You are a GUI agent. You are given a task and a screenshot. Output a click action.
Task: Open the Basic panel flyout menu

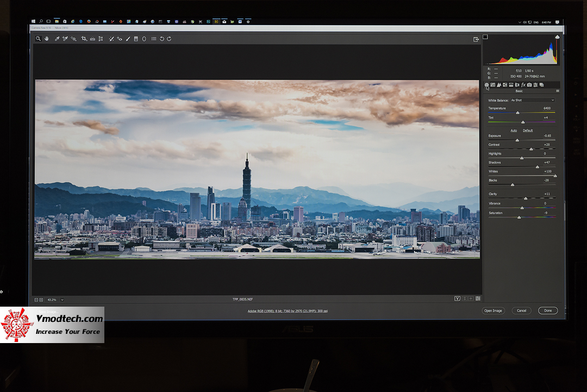tap(558, 91)
